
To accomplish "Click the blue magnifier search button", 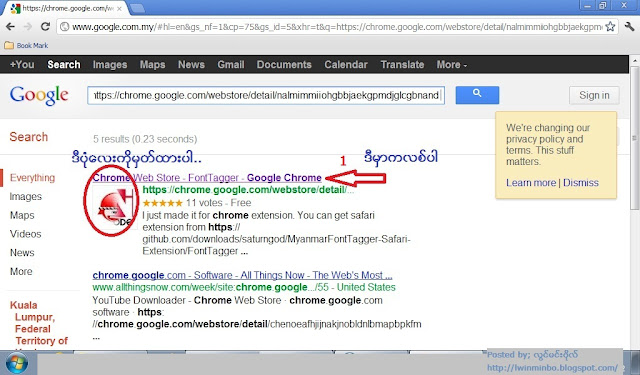I will 477,95.
